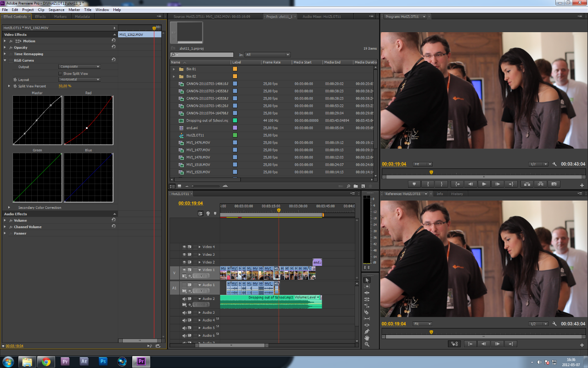This screenshot has width=588, height=368.
Task: Click the Lift button in Program monitor
Action: tap(526, 184)
